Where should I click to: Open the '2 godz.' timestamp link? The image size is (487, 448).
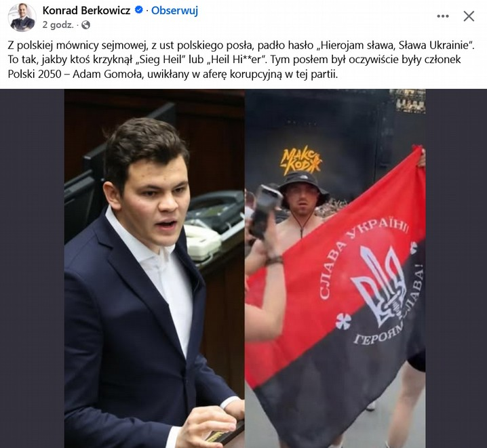(58, 24)
